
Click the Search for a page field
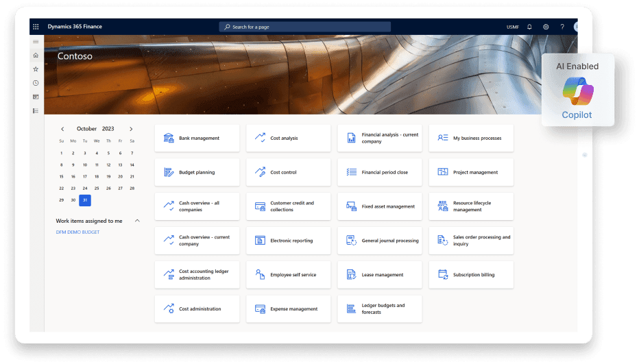[x=305, y=27]
